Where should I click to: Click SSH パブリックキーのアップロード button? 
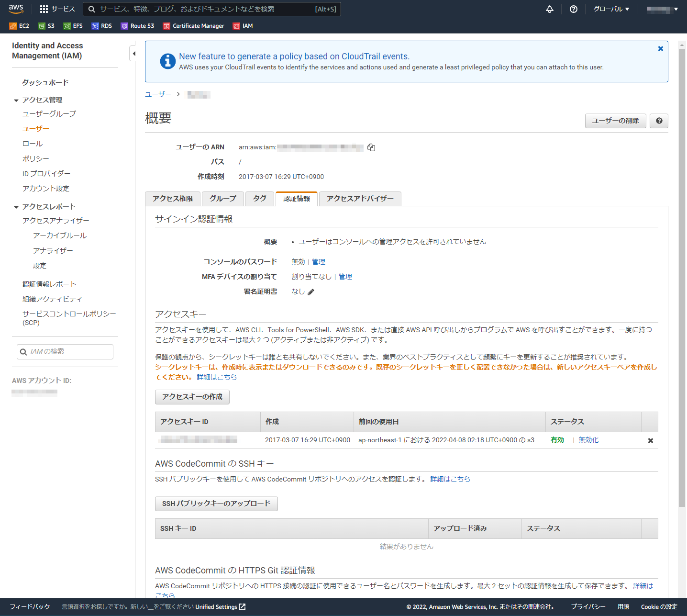click(216, 504)
